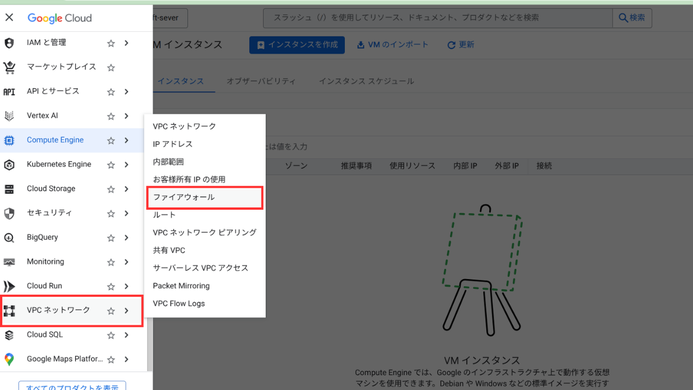Image resolution: width=693 pixels, height=390 pixels.
Task: Expand the BigQuery submenu arrow
Action: (126, 237)
